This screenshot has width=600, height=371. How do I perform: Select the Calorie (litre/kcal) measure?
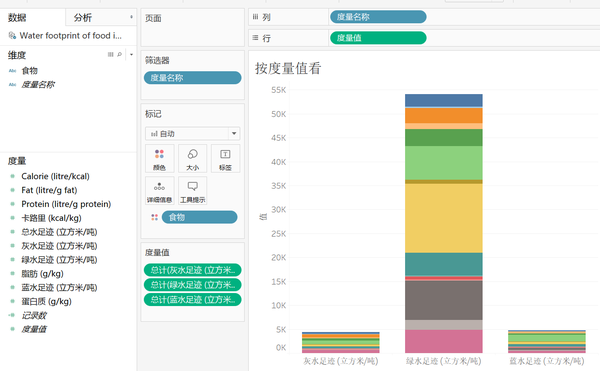tap(55, 176)
